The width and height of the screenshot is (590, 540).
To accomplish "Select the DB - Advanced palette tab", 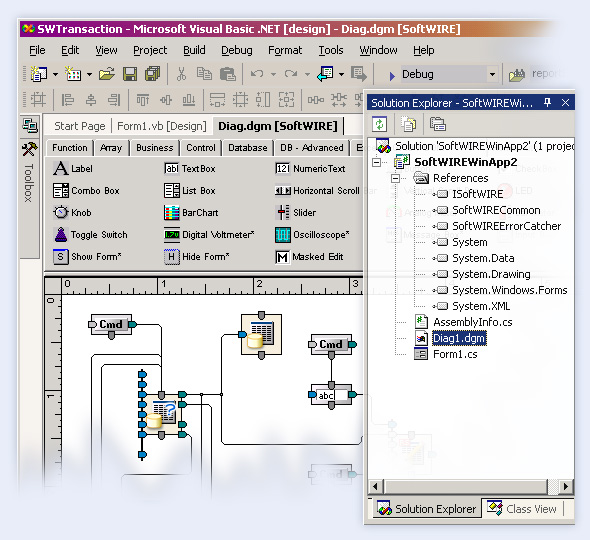I will coord(312,148).
